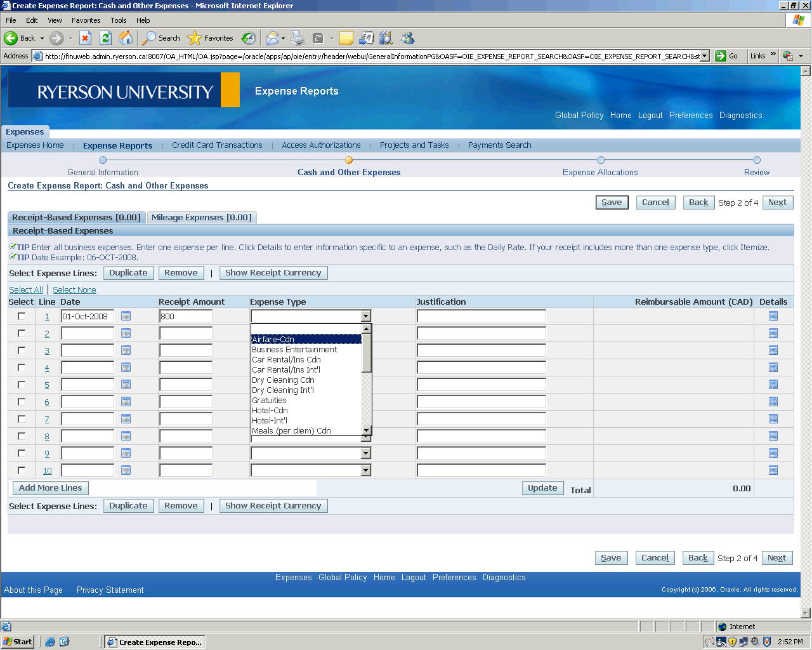Viewport: 812px width, 650px height.
Task: Open the browser address bar dropdown arrow
Action: tap(704, 56)
